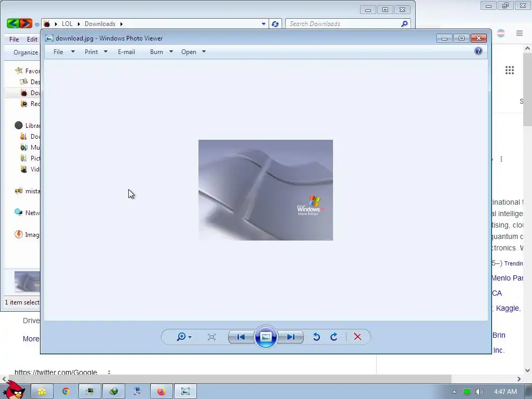
Task: Expand the arrow after Downloads in address bar
Action: point(122,24)
